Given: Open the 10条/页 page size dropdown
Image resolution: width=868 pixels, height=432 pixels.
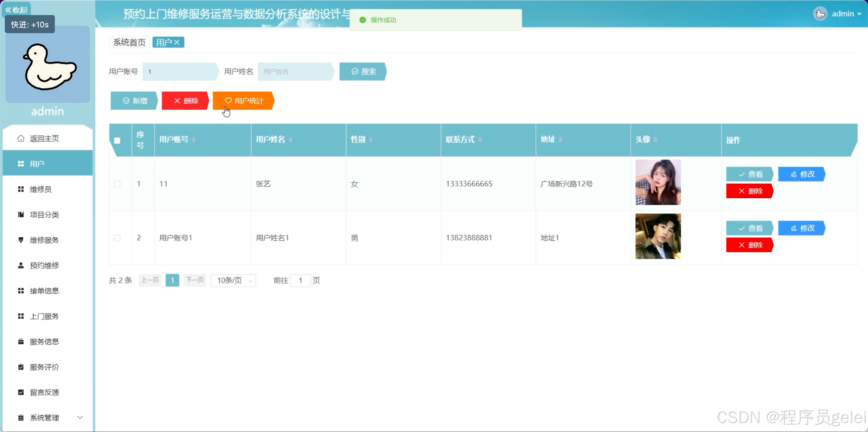Looking at the screenshot, I should tap(233, 280).
